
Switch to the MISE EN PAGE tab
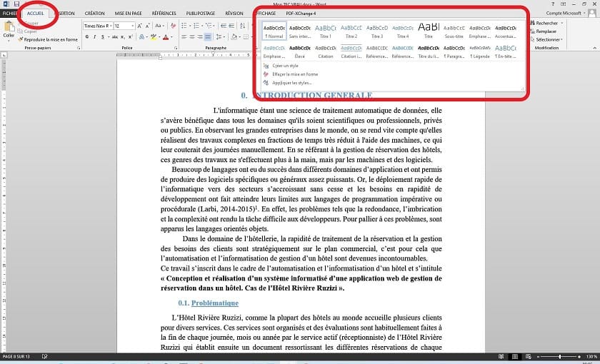(x=128, y=13)
